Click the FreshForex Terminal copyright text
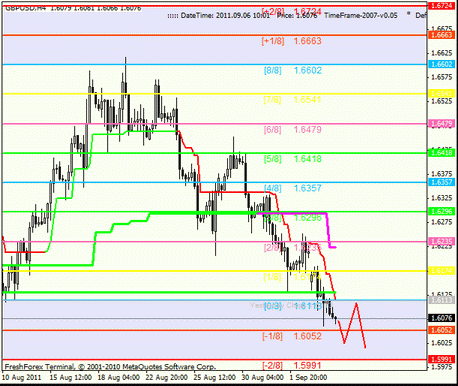Screen dimensions: 458x386 click(x=110, y=367)
